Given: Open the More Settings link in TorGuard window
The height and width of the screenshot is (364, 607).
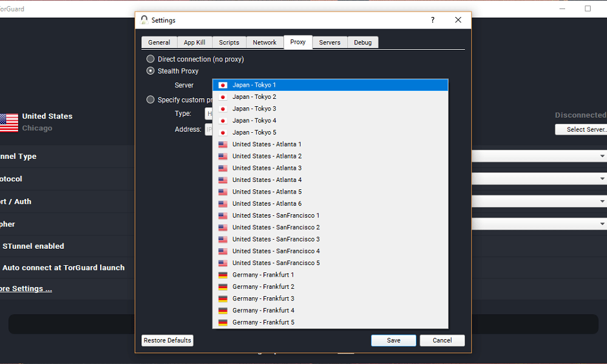Looking at the screenshot, I should tap(26, 289).
